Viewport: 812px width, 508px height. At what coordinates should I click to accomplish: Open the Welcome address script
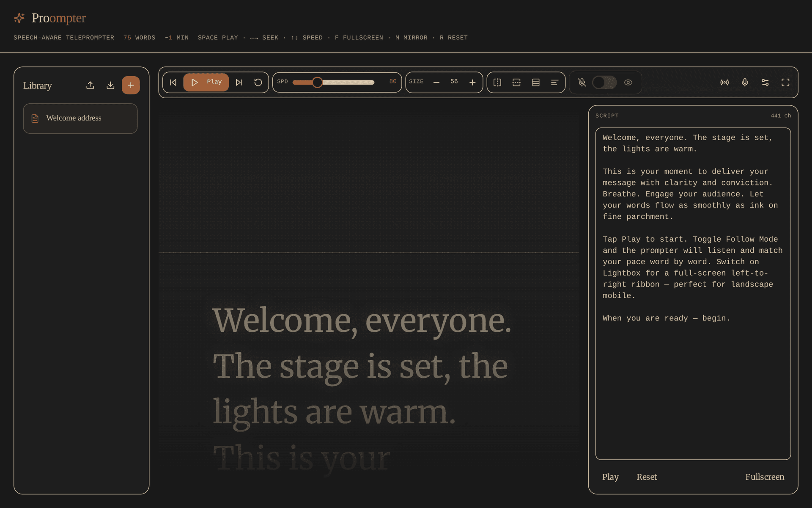coord(80,118)
